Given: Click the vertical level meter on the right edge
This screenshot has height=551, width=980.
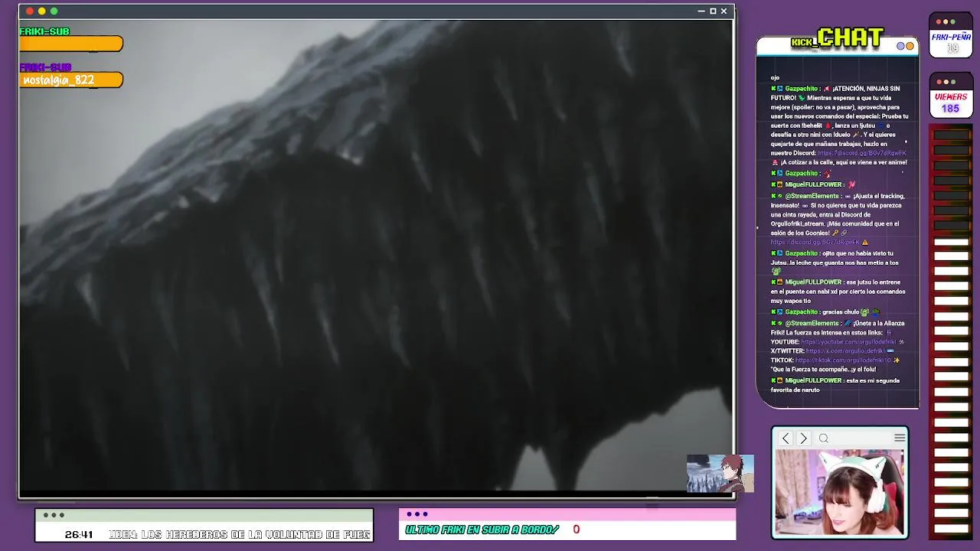Looking at the screenshot, I should click(x=952, y=331).
